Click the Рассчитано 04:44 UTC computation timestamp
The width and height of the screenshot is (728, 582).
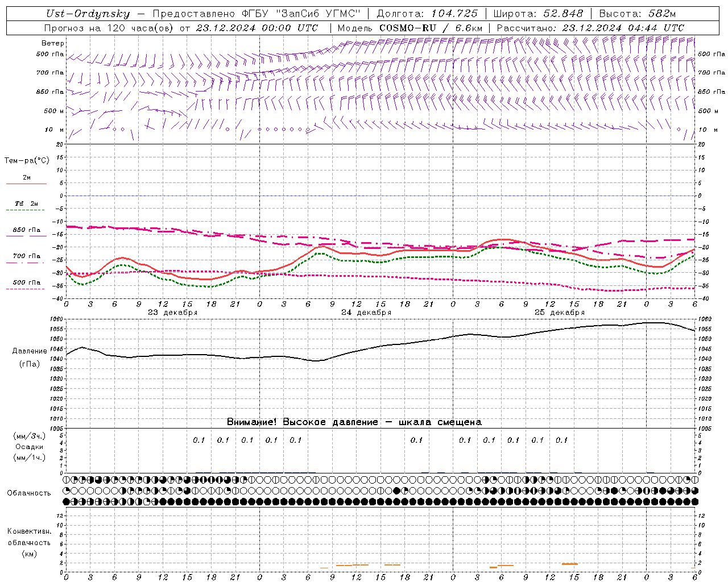point(590,28)
